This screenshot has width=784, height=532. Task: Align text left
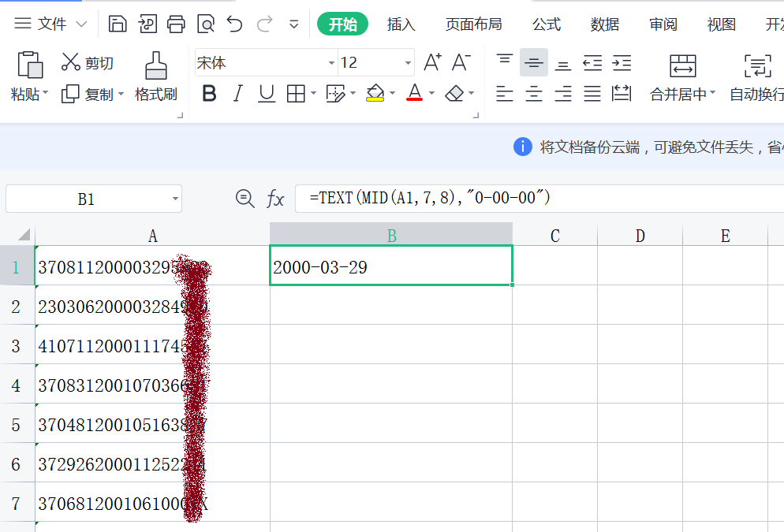pyautogui.click(x=505, y=94)
